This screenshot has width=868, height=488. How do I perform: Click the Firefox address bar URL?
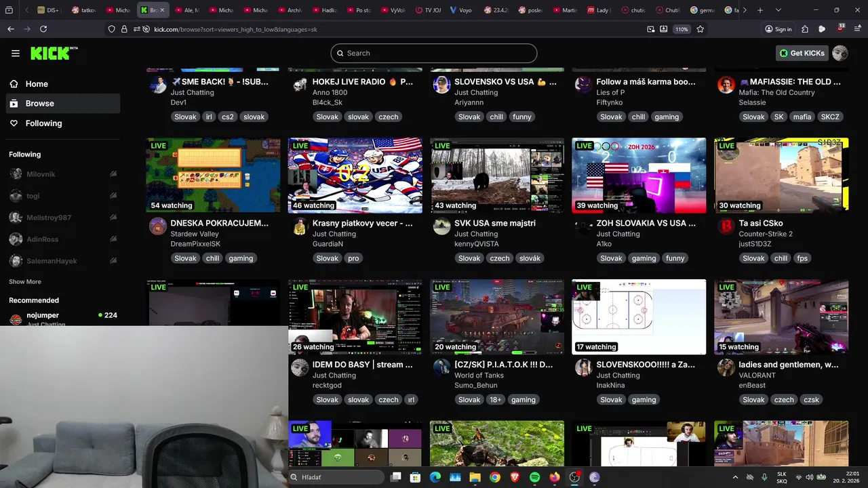coord(235,29)
